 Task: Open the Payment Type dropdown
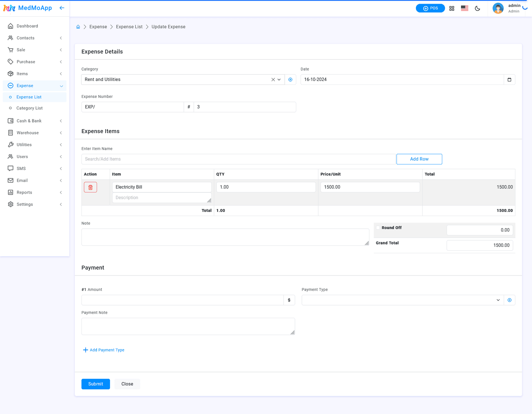click(403, 300)
